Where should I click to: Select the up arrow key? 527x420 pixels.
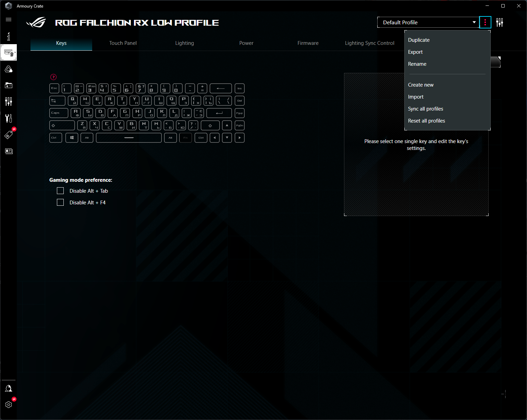[x=227, y=125]
